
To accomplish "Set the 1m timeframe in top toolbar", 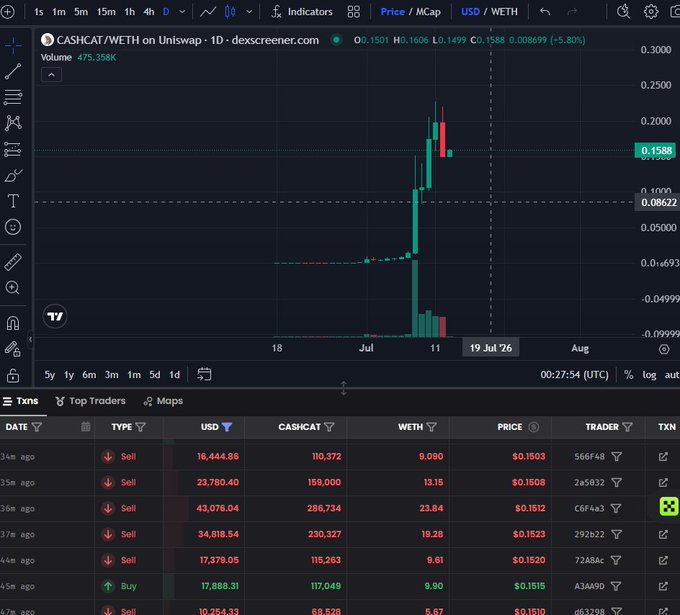I will point(59,12).
